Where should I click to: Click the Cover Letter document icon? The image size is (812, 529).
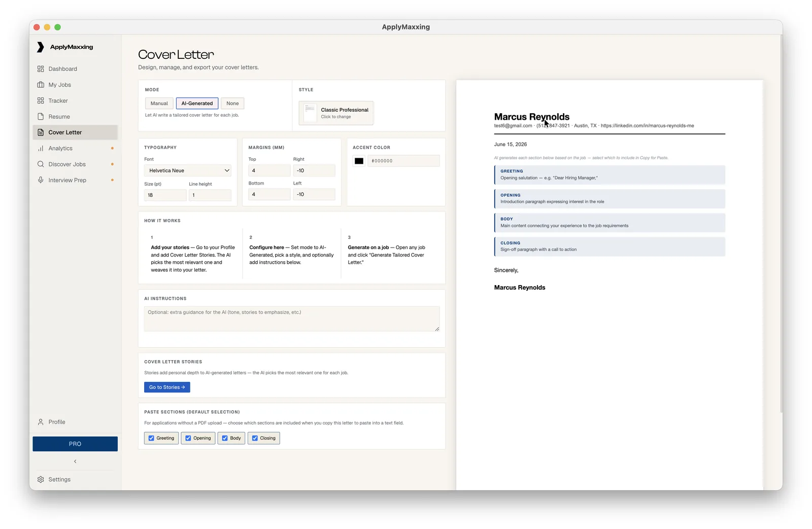[x=41, y=132]
